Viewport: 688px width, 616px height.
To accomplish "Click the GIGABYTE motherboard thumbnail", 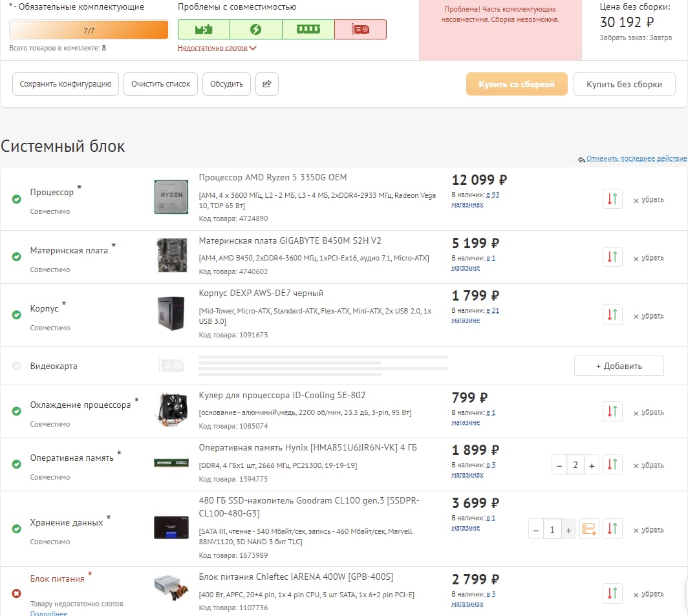I will pyautogui.click(x=171, y=255).
